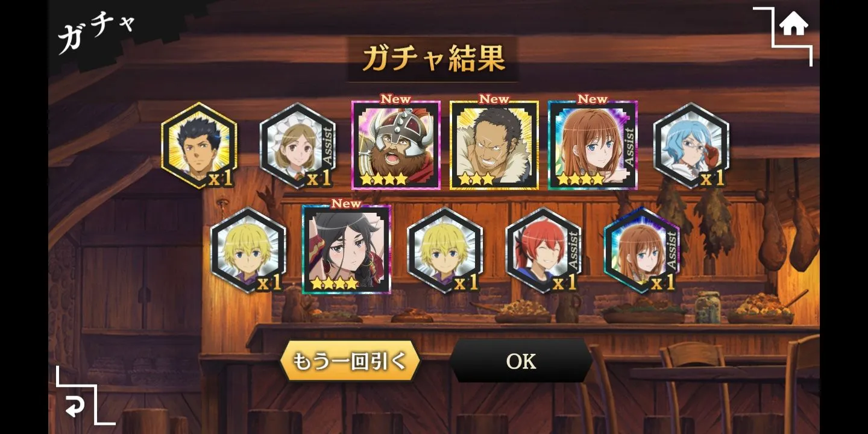Tap the back arrow icon

[x=75, y=407]
